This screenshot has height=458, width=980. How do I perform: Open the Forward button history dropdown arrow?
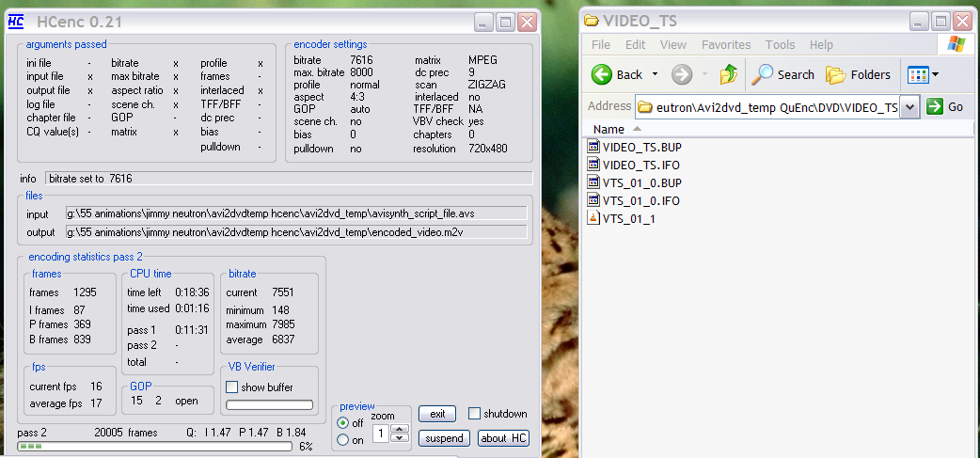click(x=703, y=74)
